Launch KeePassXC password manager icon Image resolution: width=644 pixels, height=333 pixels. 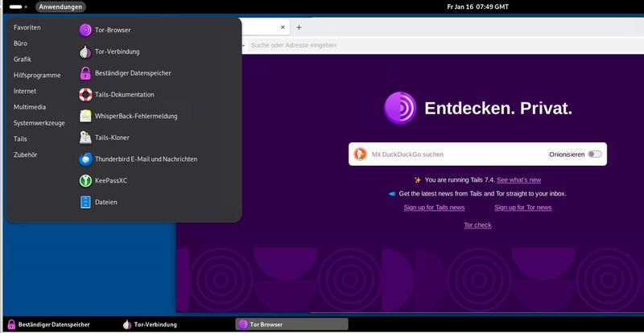pos(86,181)
